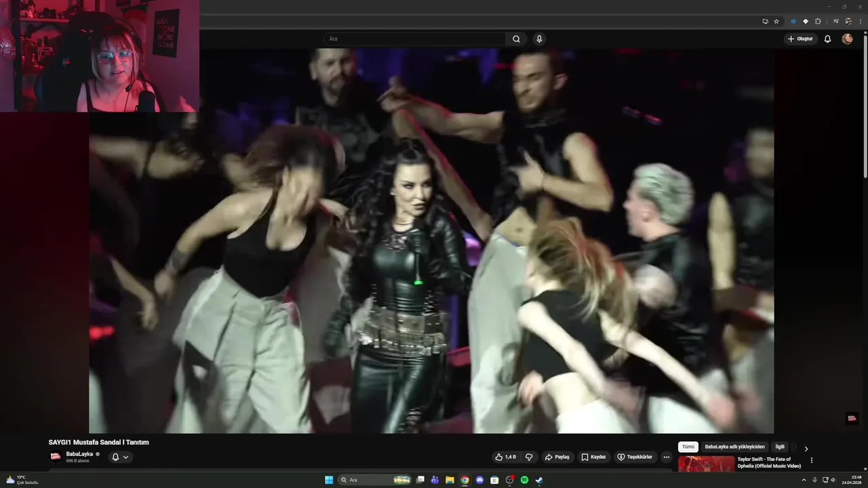868x488 pixels.
Task: Click the Windows taskbar search box
Action: (375, 480)
